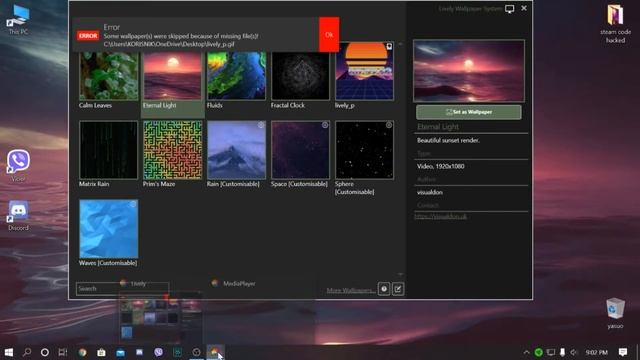This screenshot has height=360, width=640.
Task: Open the yasuo recycle bin icon
Action: pos(615,313)
